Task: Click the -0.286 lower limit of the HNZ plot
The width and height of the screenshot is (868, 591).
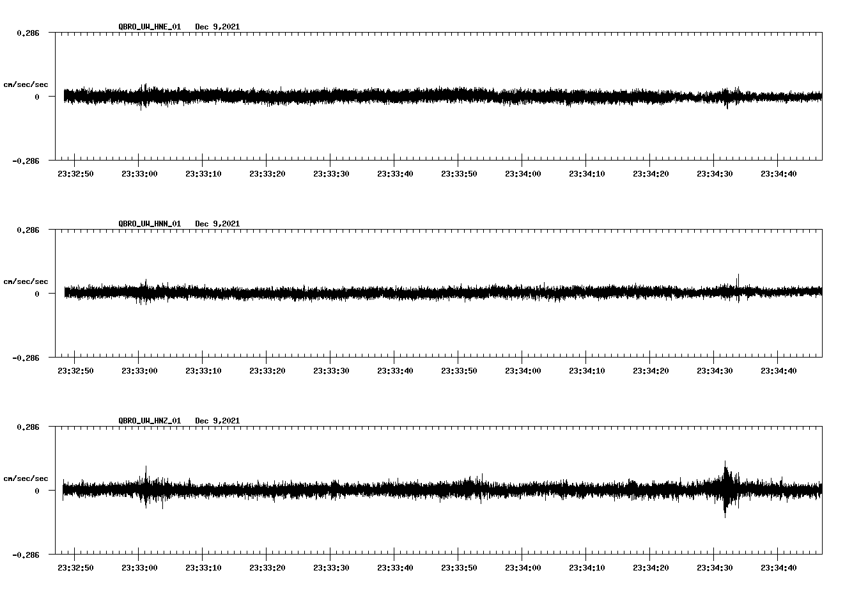Action: click(26, 555)
